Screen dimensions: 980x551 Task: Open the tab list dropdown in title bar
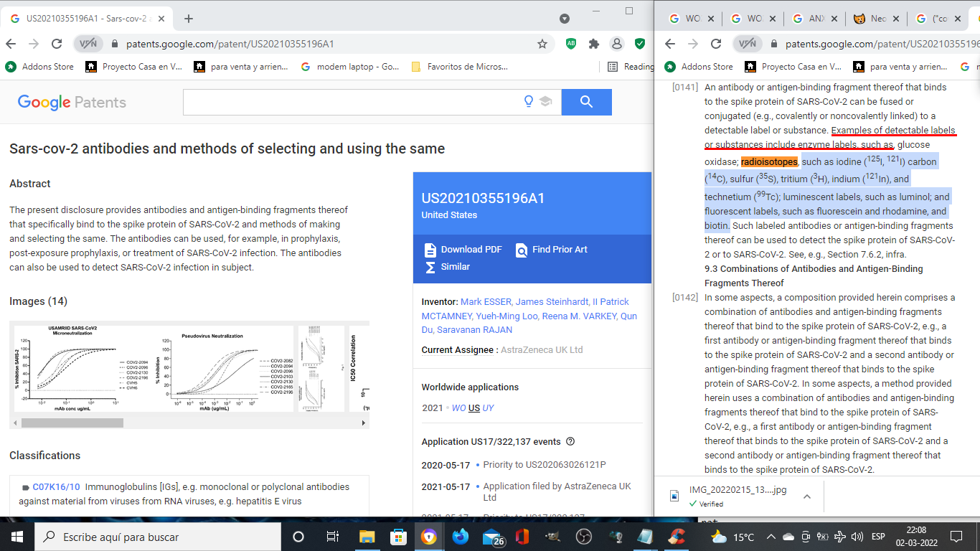[x=565, y=19]
